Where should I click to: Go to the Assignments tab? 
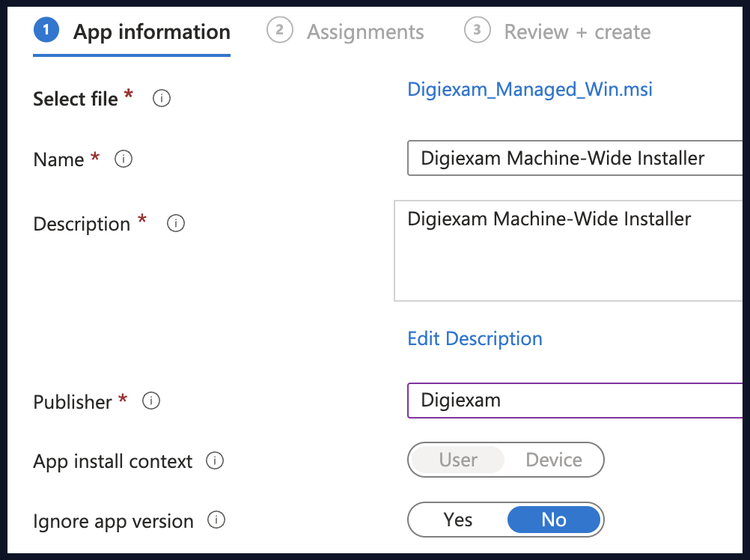(345, 32)
